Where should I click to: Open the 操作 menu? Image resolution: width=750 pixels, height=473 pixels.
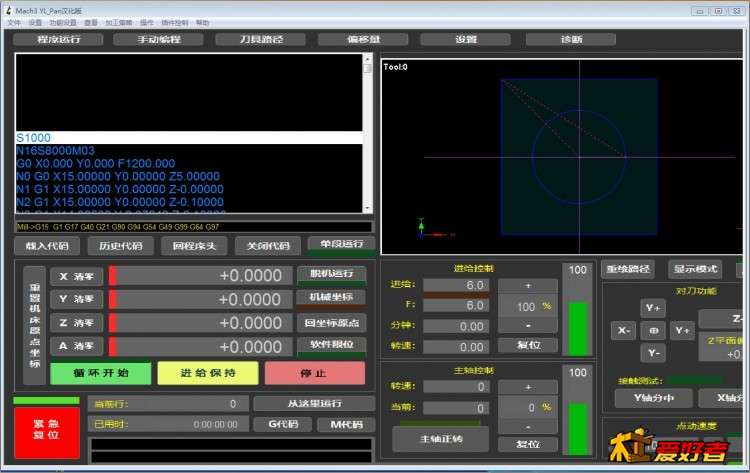pyautogui.click(x=147, y=22)
